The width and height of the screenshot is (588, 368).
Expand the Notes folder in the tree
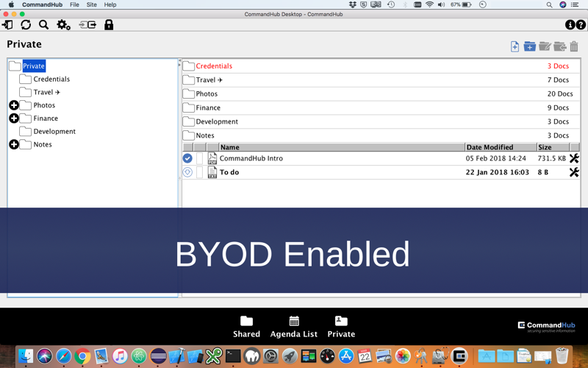(14, 144)
